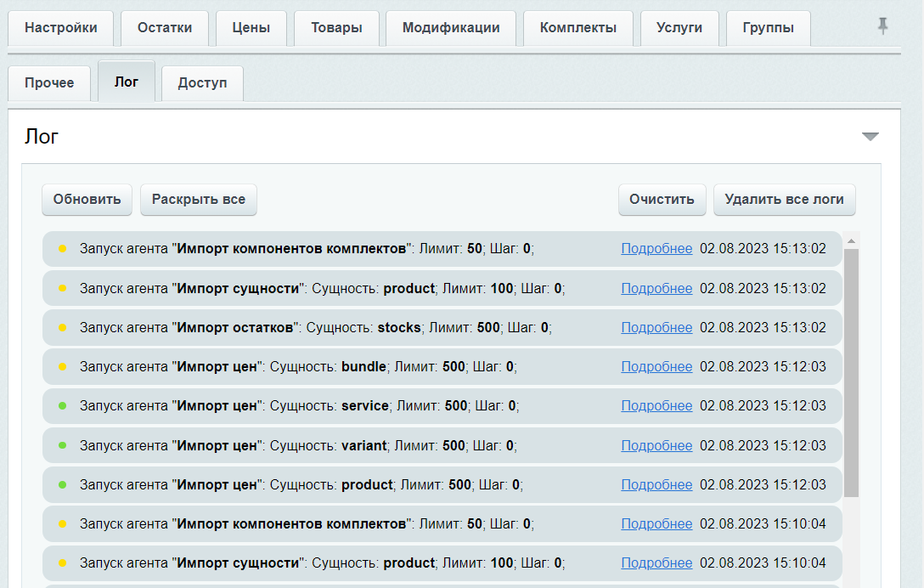Click the pin icon at top right
This screenshot has width=924, height=588.
tap(882, 26)
